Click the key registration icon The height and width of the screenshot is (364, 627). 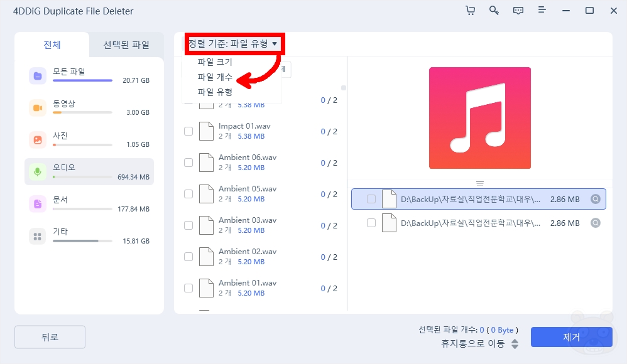tap(494, 11)
